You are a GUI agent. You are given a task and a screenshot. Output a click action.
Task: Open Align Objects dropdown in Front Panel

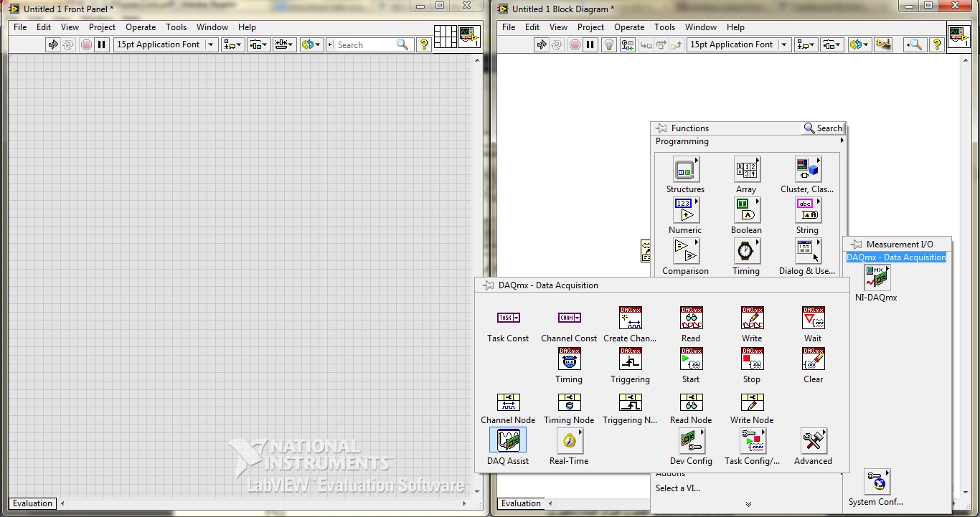[232, 44]
